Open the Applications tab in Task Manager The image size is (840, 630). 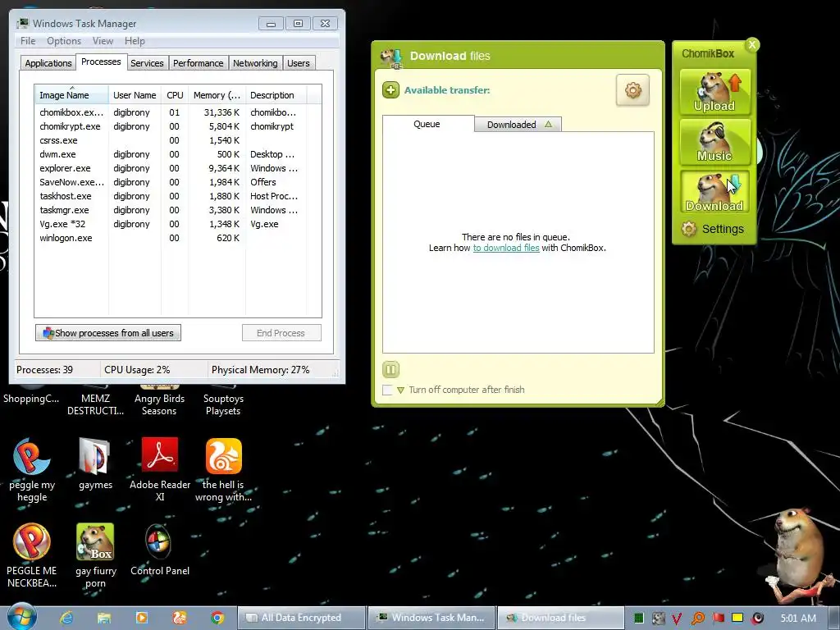48,63
